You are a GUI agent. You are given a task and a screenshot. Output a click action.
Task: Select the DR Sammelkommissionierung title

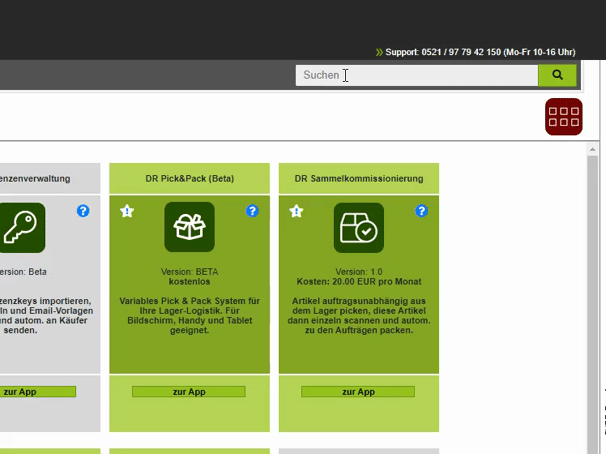[x=359, y=179]
